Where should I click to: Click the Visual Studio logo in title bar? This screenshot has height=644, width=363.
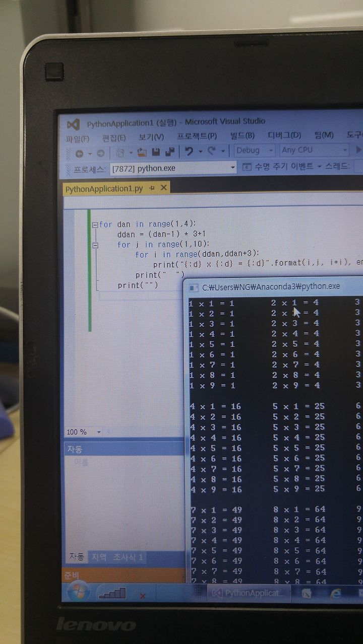pos(74,124)
